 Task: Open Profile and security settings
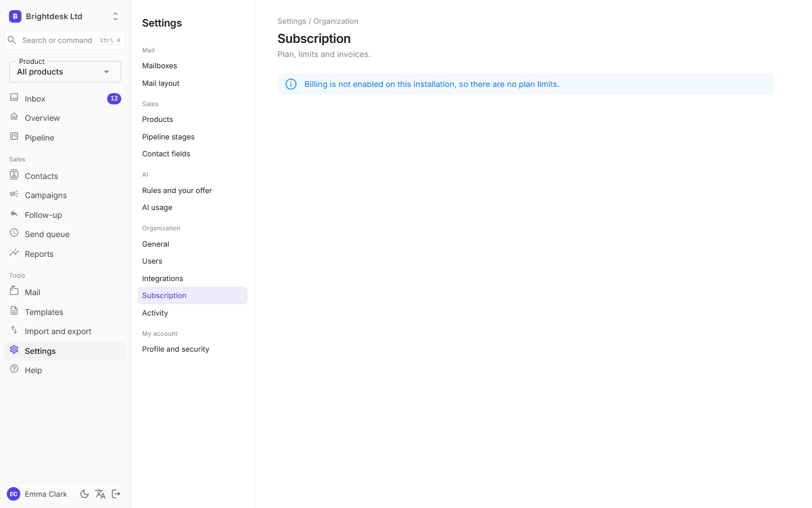pos(192,349)
